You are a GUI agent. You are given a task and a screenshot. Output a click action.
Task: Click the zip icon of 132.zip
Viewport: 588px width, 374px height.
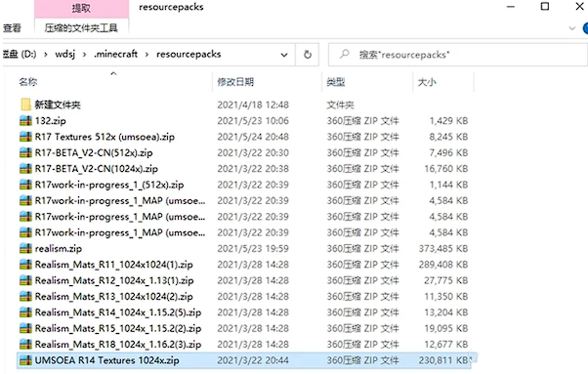[x=25, y=121]
